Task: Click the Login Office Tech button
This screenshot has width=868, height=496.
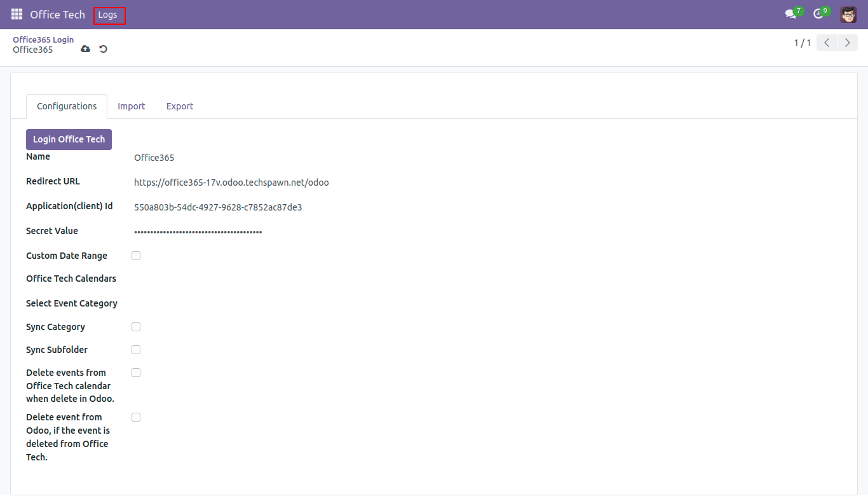Action: point(69,139)
